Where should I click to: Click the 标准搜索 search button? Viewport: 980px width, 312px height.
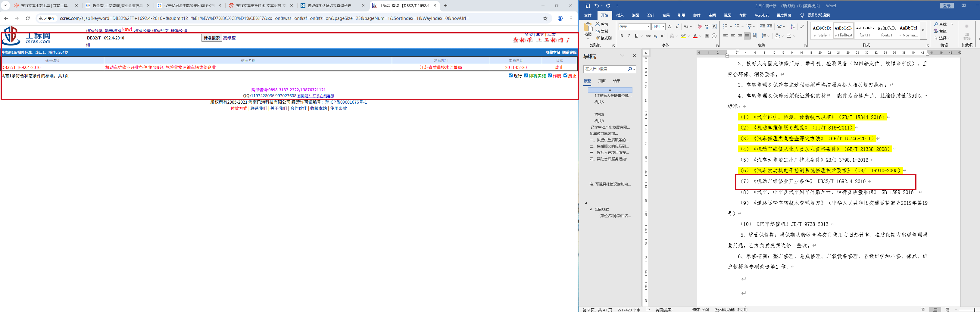(x=211, y=38)
